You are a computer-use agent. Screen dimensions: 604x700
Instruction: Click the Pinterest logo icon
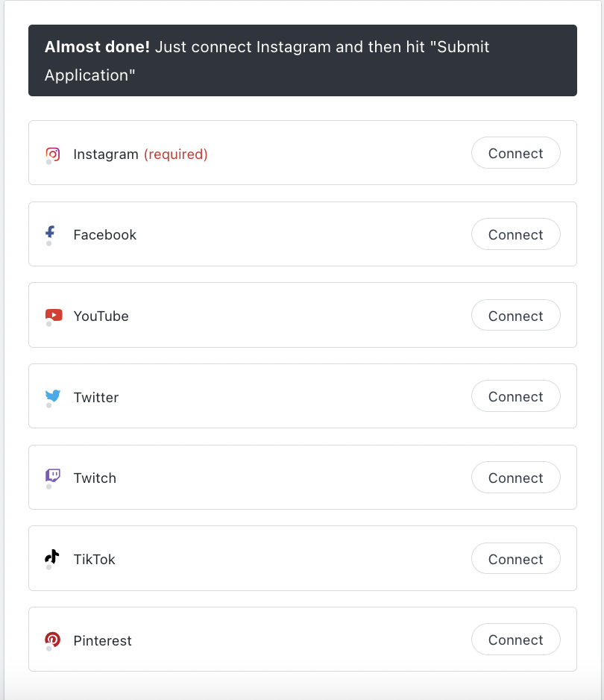[52, 639]
